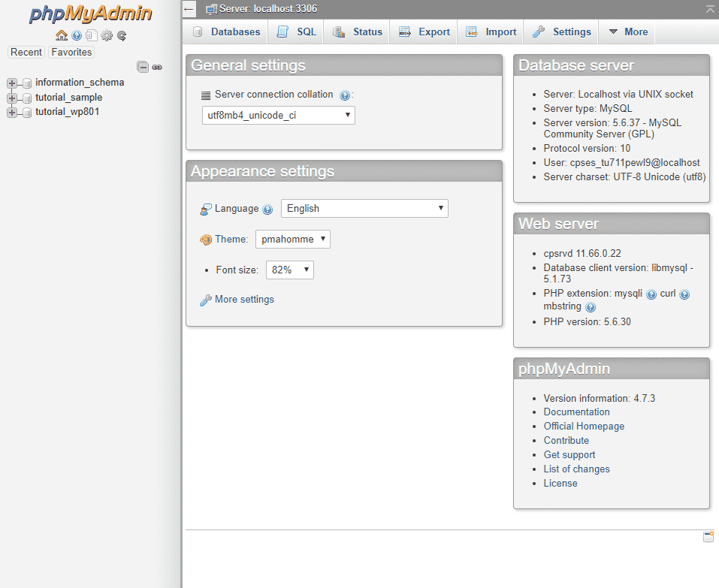Click the Recent button in sidebar
Image resolution: width=719 pixels, height=588 pixels.
26,53
